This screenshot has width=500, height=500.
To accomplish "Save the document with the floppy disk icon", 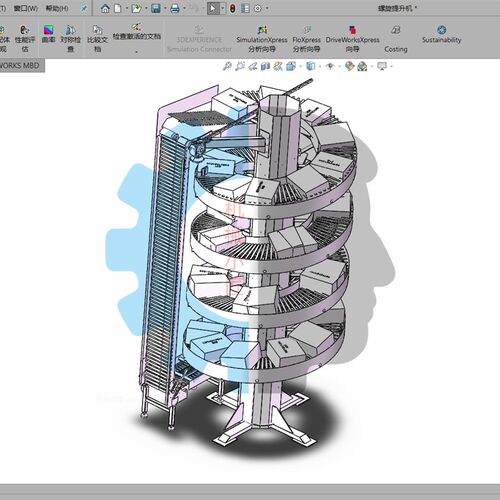I will click(x=156, y=8).
